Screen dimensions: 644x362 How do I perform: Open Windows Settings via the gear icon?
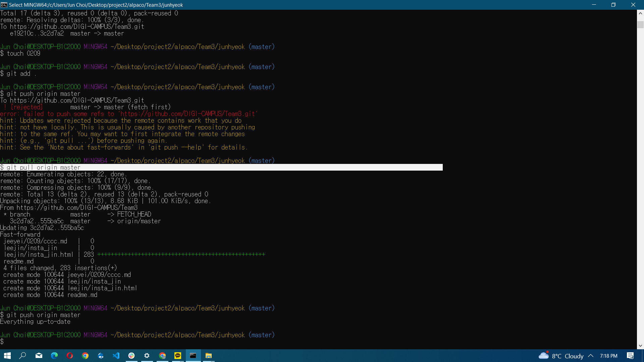pyautogui.click(x=147, y=356)
